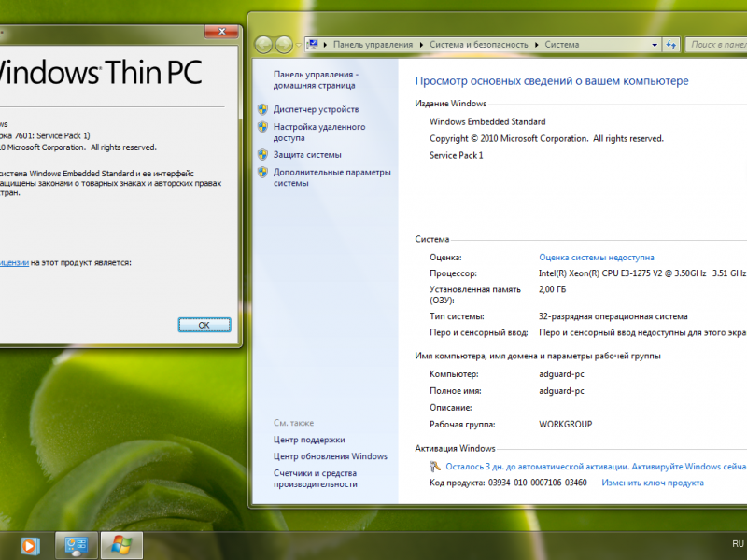Open the address bar history dropdown

[x=655, y=45]
